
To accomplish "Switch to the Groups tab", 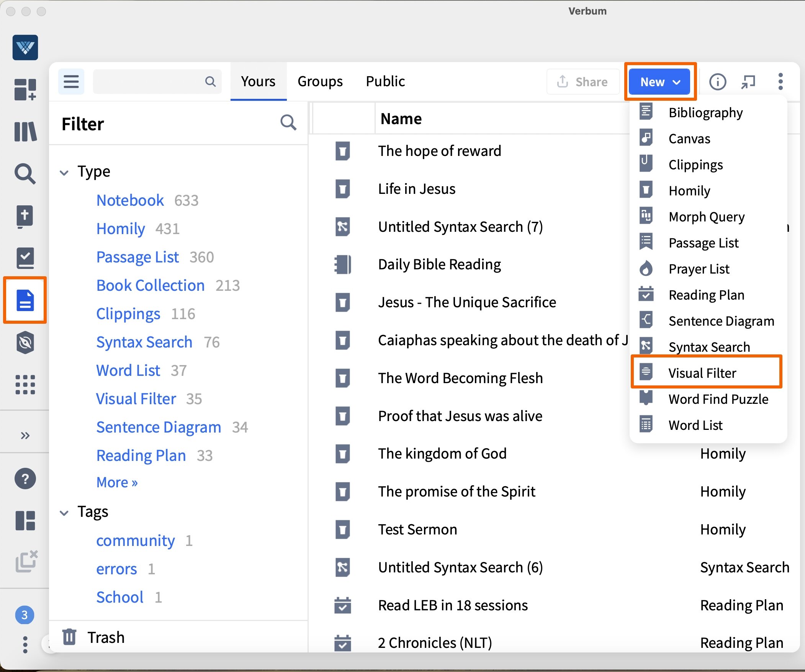I will [x=320, y=81].
